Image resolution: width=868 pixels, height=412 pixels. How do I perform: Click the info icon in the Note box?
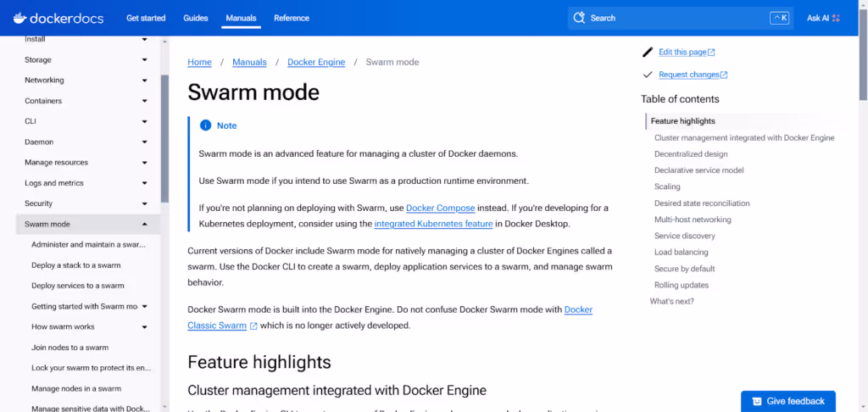coord(205,125)
